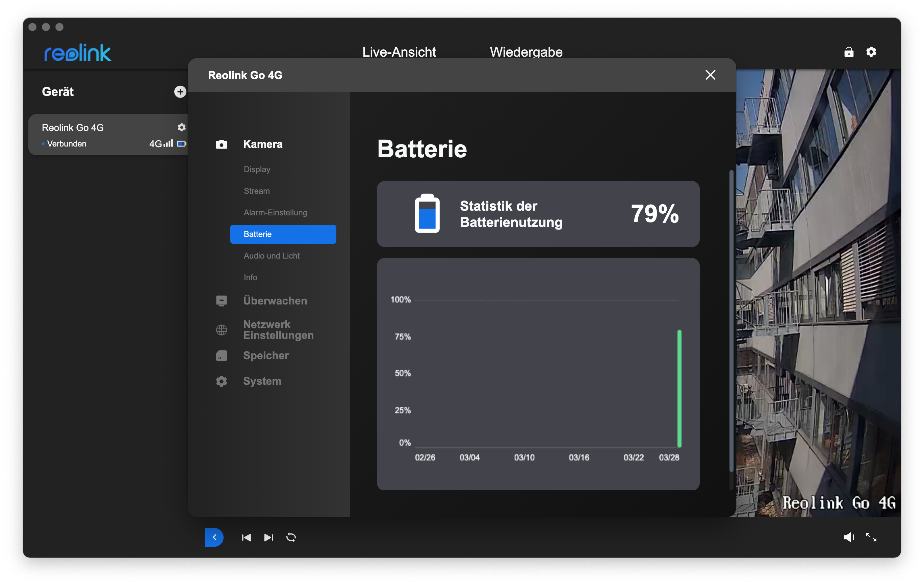
Task: Click the add device plus icon
Action: pos(180,92)
